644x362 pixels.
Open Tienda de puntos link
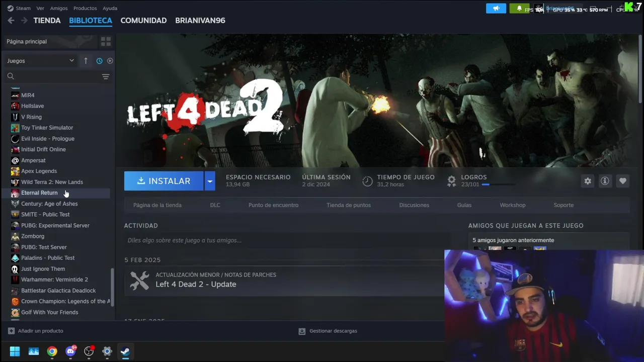[x=349, y=205]
